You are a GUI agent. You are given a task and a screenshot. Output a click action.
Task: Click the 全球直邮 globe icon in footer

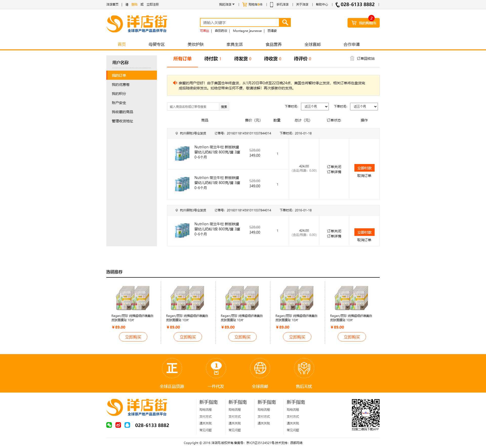click(260, 368)
